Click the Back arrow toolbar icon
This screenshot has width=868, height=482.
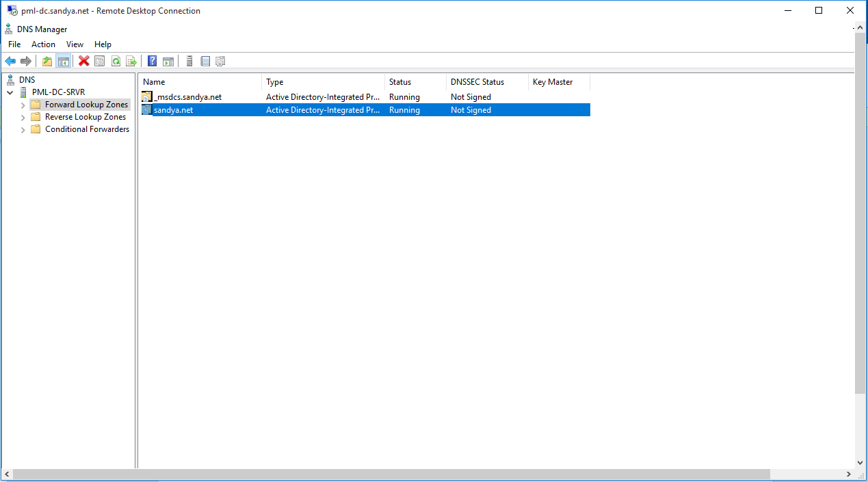coord(10,62)
